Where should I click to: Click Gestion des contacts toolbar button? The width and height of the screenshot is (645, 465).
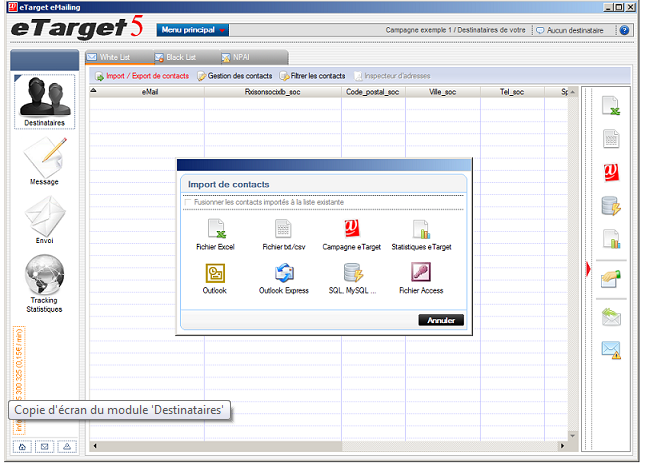(234, 76)
